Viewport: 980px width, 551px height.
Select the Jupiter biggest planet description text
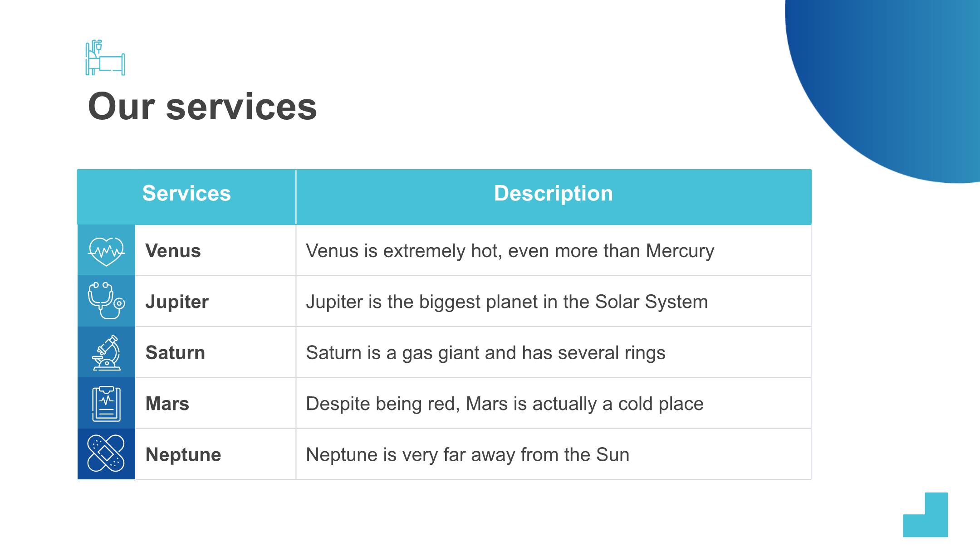coord(507,302)
